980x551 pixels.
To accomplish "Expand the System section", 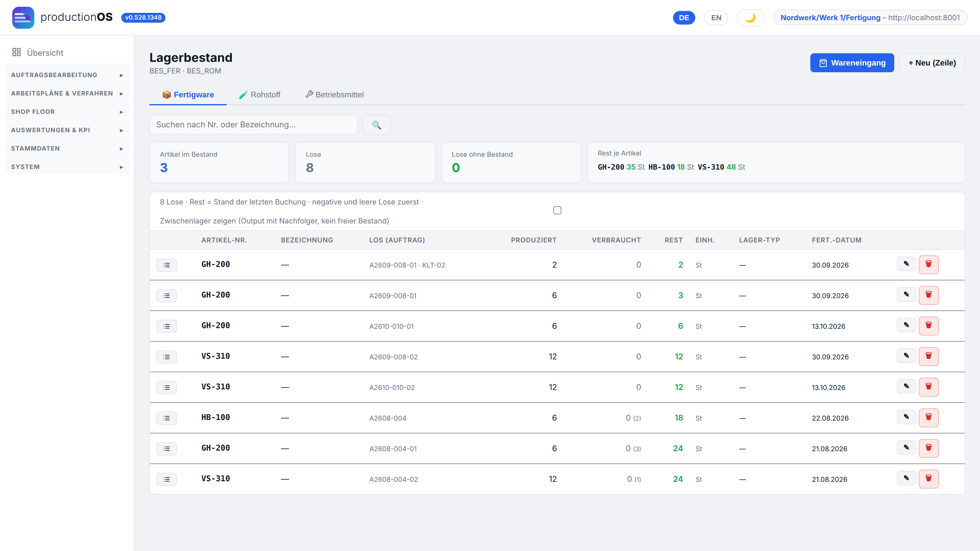I will (x=67, y=167).
